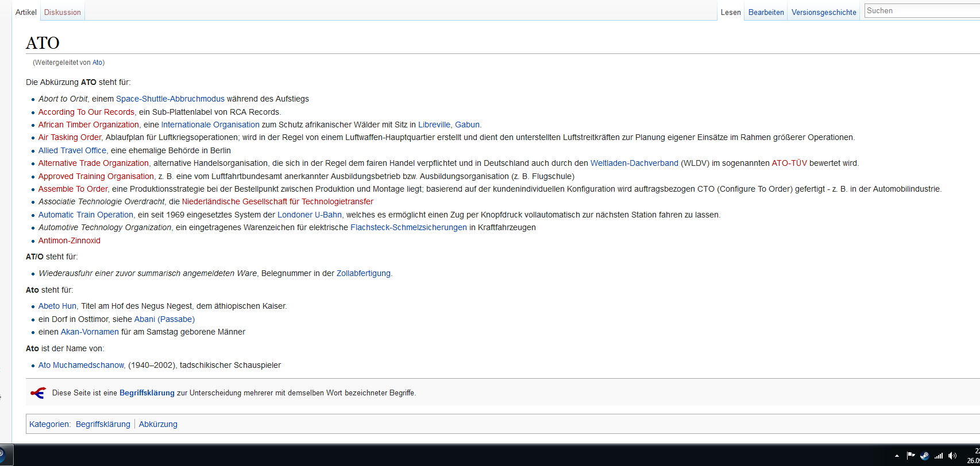Click the italic text 'Abort to Orbit'
Screen dimensions: 980x466
(x=63, y=99)
